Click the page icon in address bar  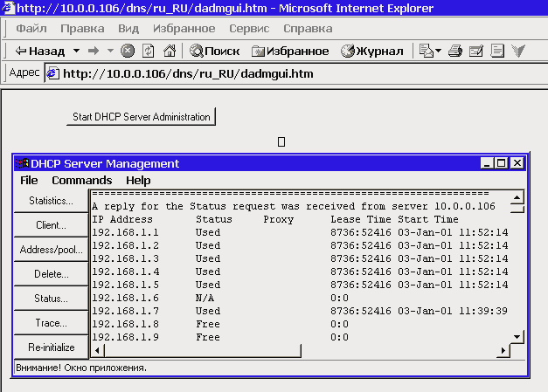pos(52,73)
